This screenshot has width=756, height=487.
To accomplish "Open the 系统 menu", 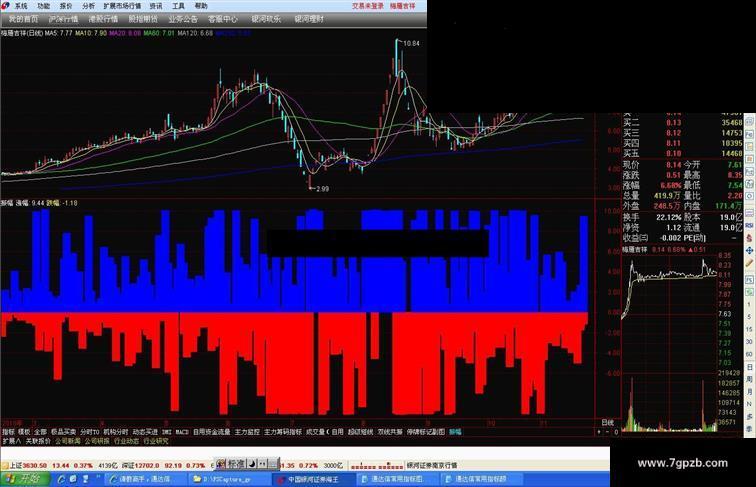I will coord(21,6).
